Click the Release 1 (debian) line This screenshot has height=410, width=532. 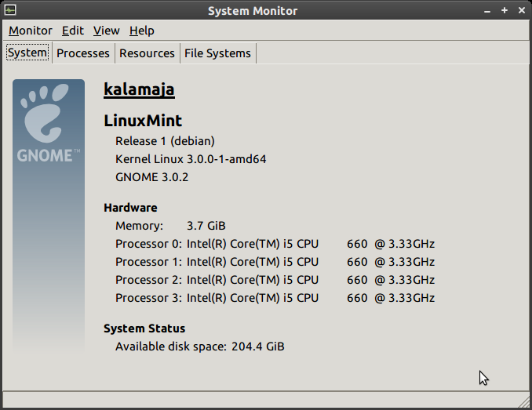point(165,141)
